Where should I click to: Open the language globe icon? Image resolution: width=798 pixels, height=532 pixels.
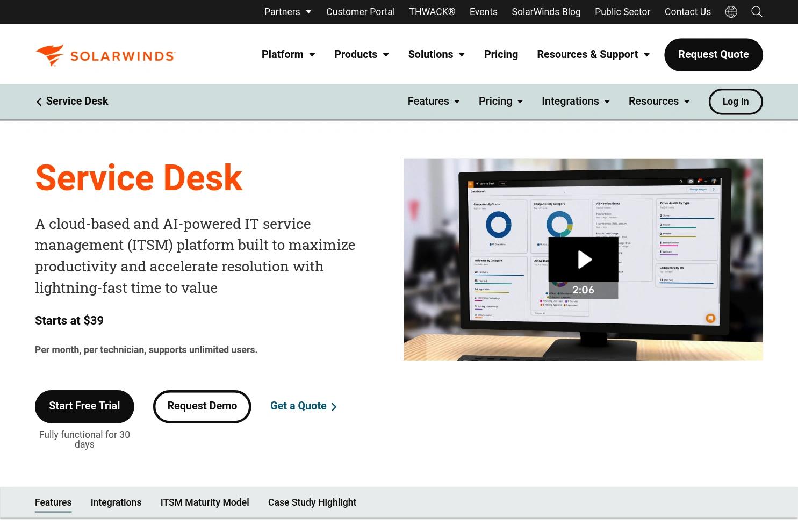[x=731, y=12]
